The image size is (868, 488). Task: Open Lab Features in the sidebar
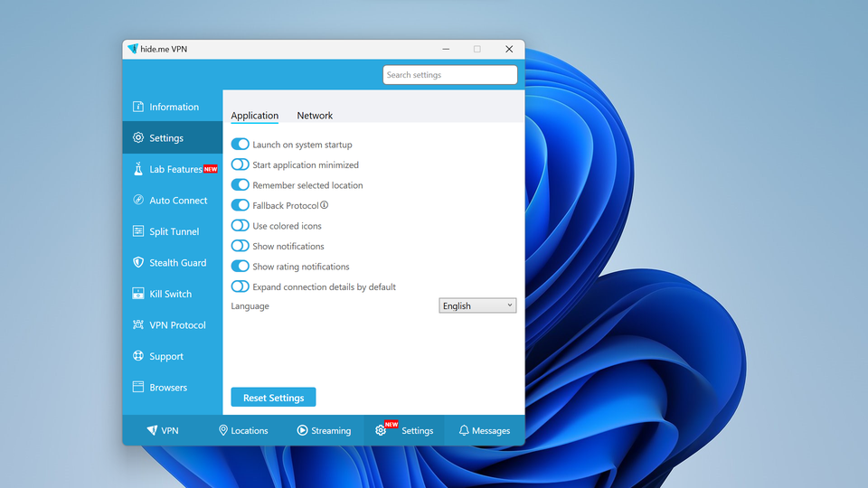point(173,169)
